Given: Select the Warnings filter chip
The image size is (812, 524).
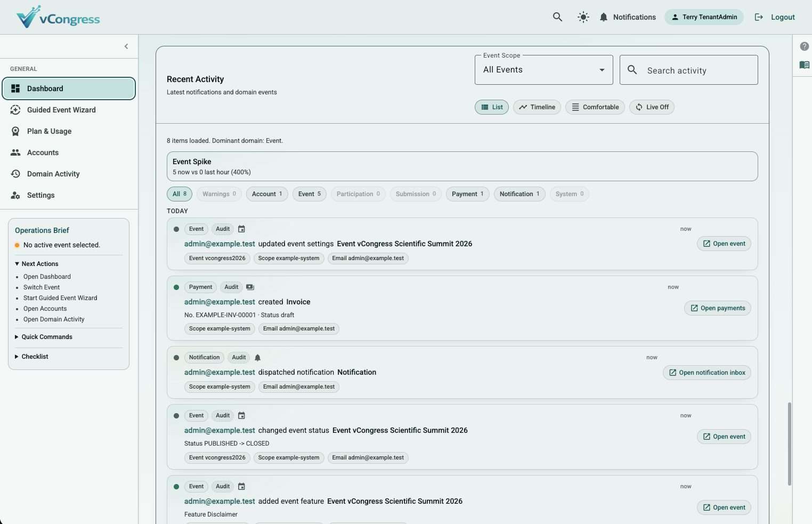Looking at the screenshot, I should click(x=219, y=194).
